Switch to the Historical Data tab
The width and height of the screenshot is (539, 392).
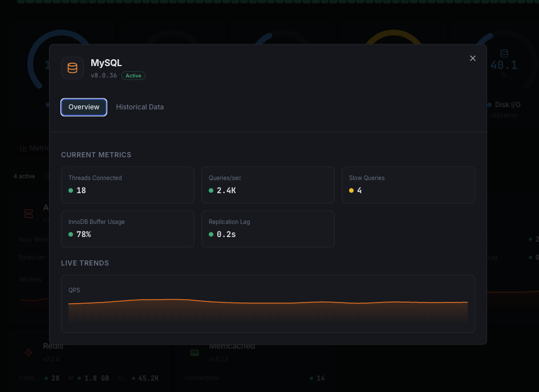coord(140,107)
